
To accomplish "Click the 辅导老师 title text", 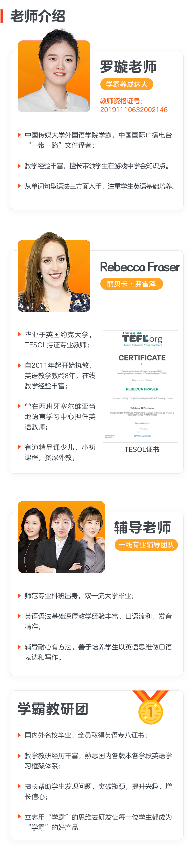I will click(143, 527).
